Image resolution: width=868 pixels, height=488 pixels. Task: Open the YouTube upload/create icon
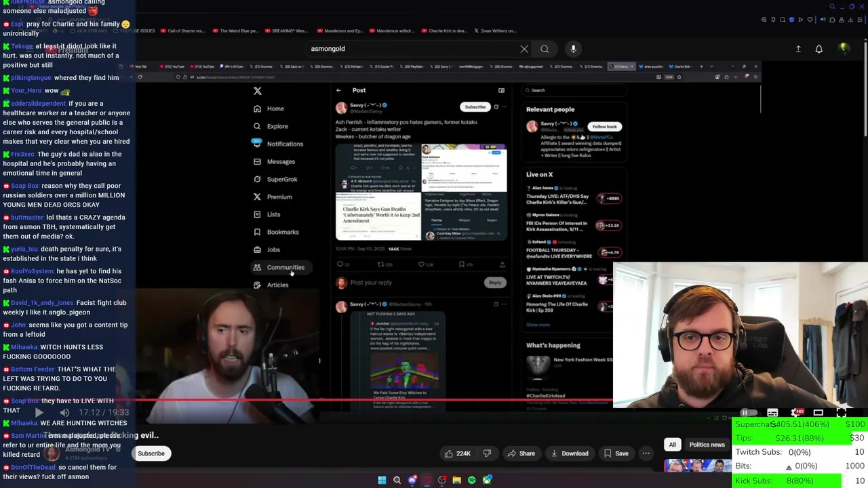[x=798, y=49]
